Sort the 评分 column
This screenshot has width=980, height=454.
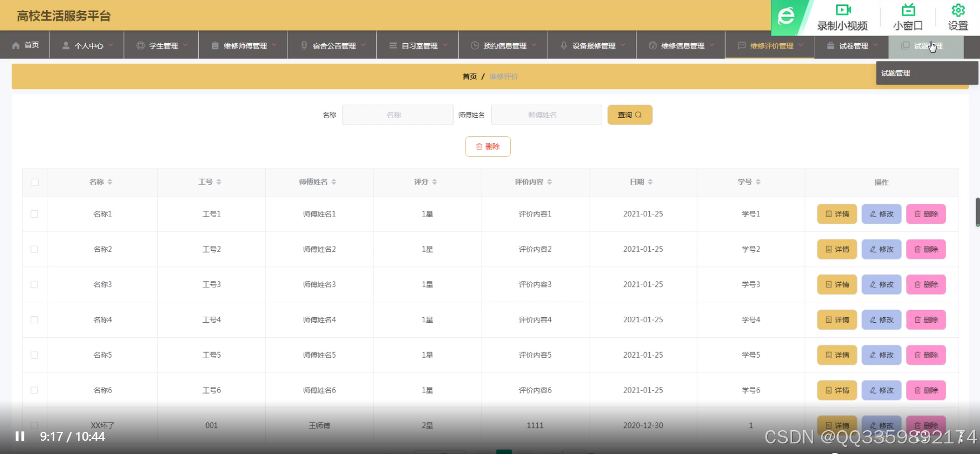[434, 182]
